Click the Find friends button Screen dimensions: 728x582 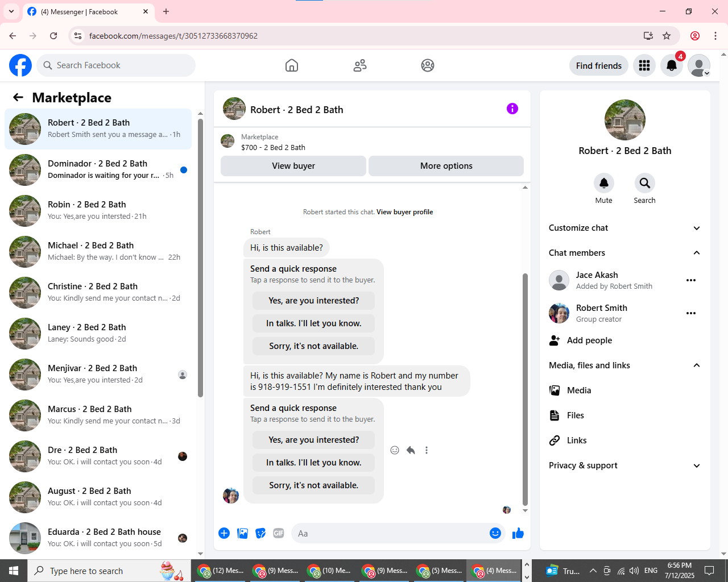(599, 65)
